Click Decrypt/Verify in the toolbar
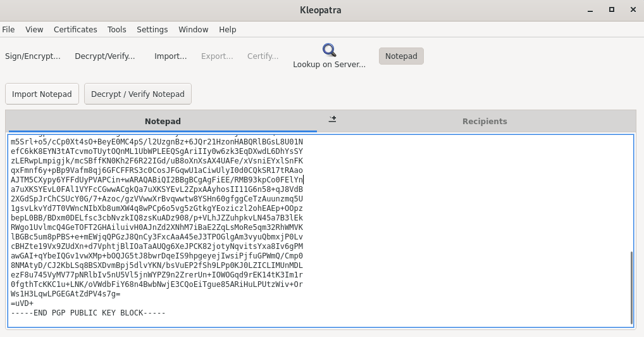This screenshot has width=644, height=337. click(105, 56)
